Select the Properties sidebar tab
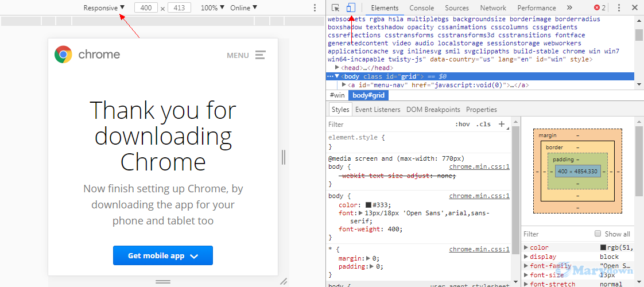Image resolution: width=644 pixels, height=287 pixels. pyautogui.click(x=482, y=110)
